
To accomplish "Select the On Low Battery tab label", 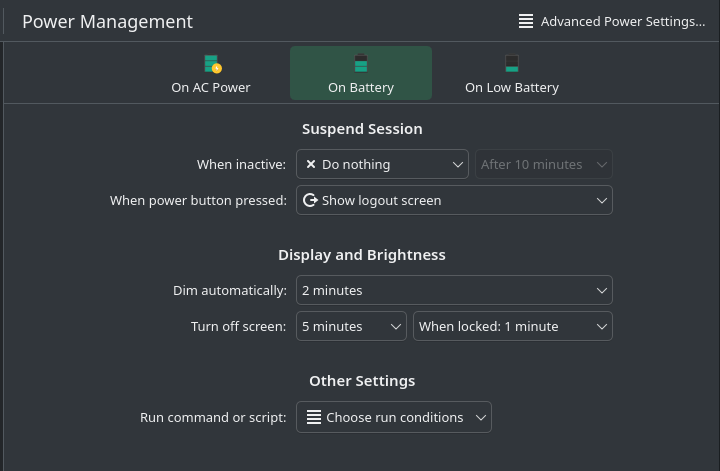I will 512,87.
